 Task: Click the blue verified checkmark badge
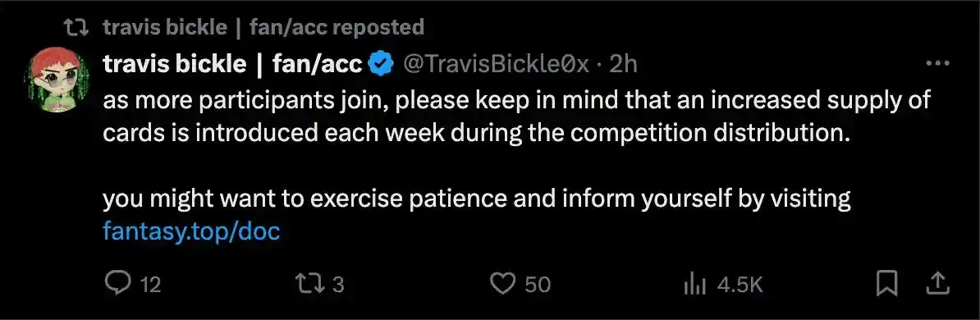click(382, 64)
